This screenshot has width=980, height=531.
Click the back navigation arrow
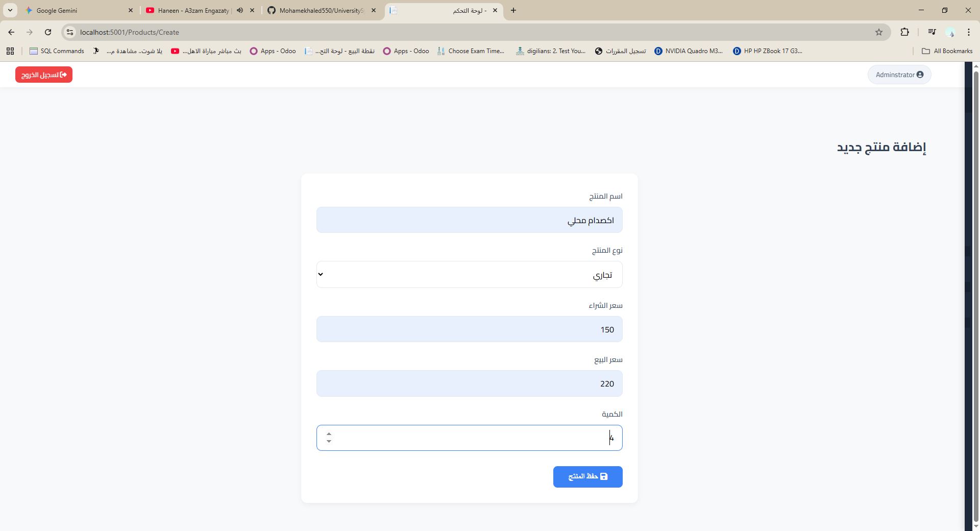coord(11,32)
